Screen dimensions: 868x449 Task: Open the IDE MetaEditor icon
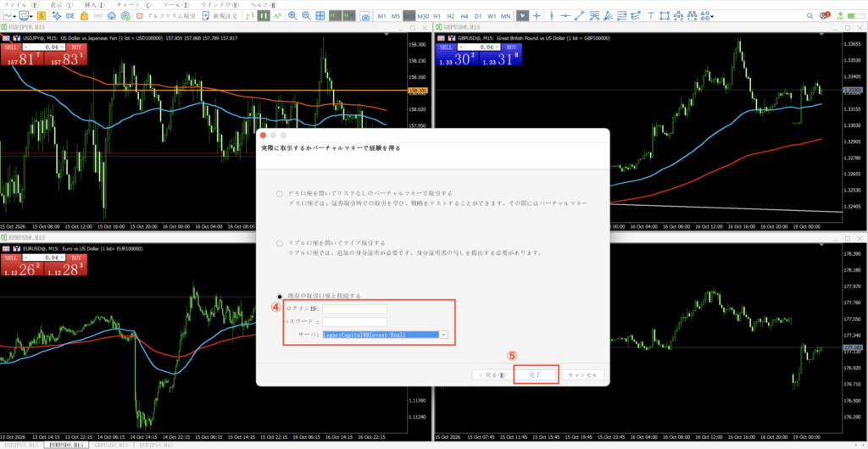70,16
